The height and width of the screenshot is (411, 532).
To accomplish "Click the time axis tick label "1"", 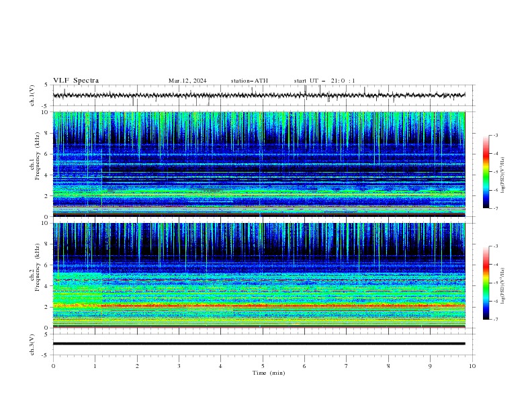I will 95,366.
